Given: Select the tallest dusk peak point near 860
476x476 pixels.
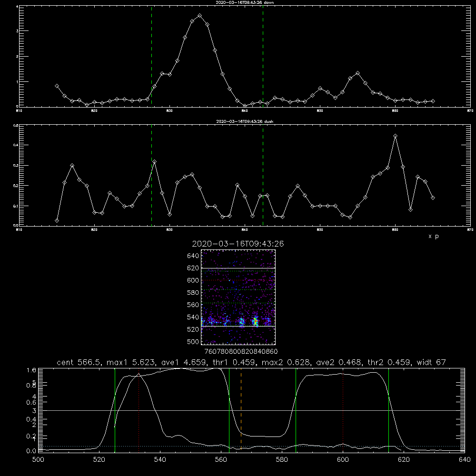Looking at the screenshot, I should point(395,136).
